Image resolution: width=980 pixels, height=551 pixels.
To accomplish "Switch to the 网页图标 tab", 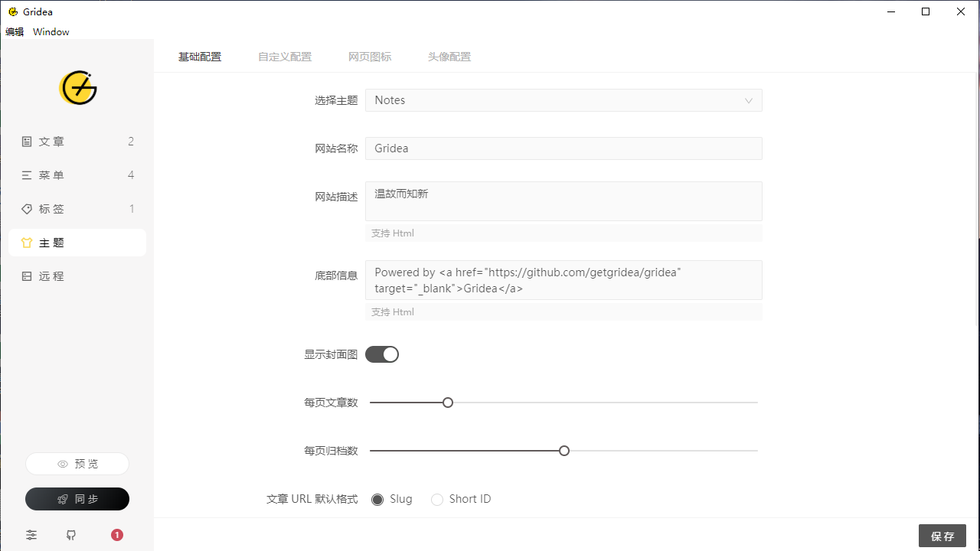I will pos(370,56).
